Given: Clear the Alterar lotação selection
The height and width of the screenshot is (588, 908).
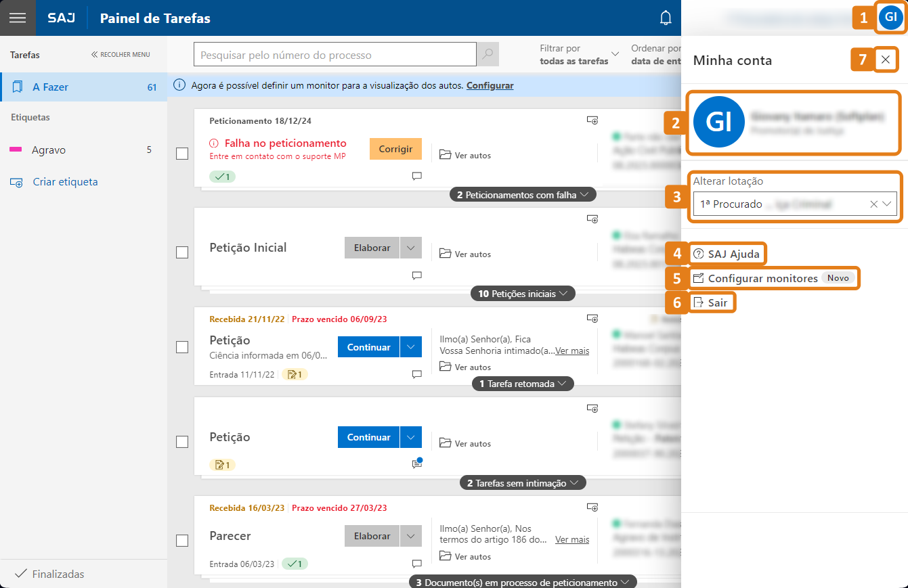Looking at the screenshot, I should [873, 204].
